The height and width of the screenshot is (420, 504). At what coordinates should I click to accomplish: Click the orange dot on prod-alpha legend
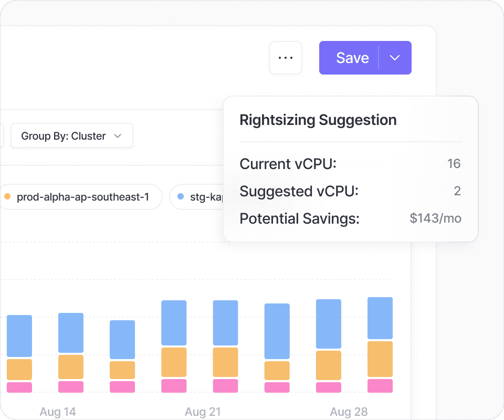click(x=7, y=197)
